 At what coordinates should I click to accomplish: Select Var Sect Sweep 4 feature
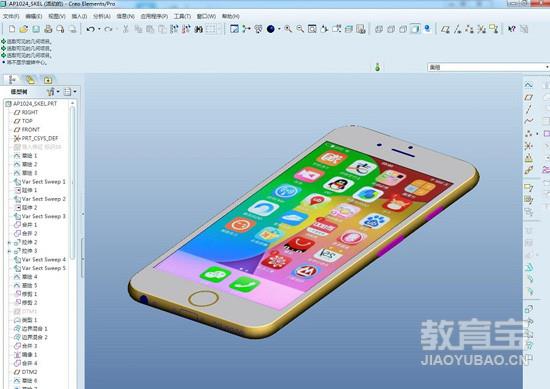pyautogui.click(x=40, y=260)
